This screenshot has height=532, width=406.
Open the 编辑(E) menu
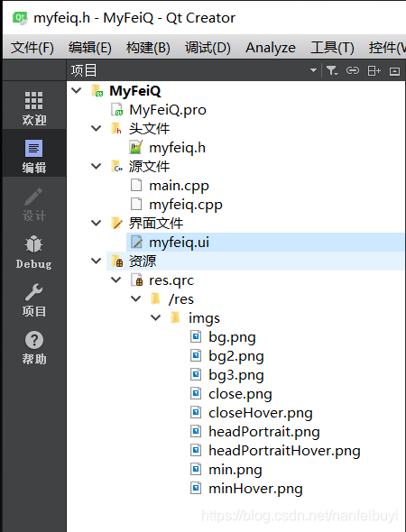90,48
